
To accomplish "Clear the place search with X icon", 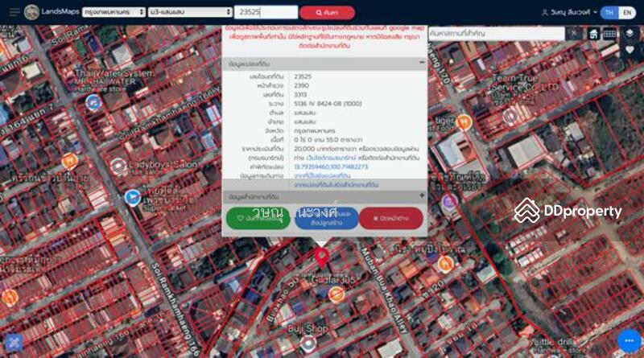I will (573, 34).
